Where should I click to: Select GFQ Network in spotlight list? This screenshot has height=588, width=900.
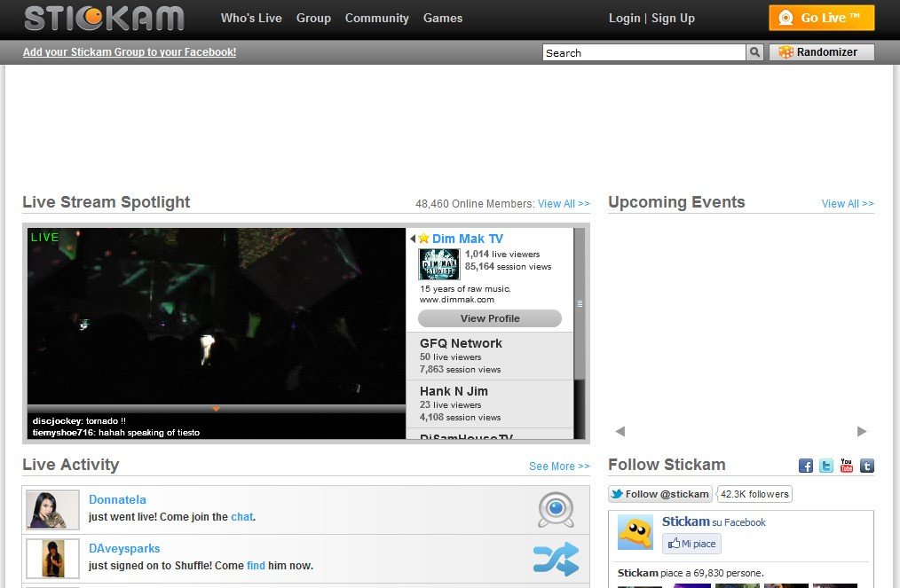[x=490, y=357]
